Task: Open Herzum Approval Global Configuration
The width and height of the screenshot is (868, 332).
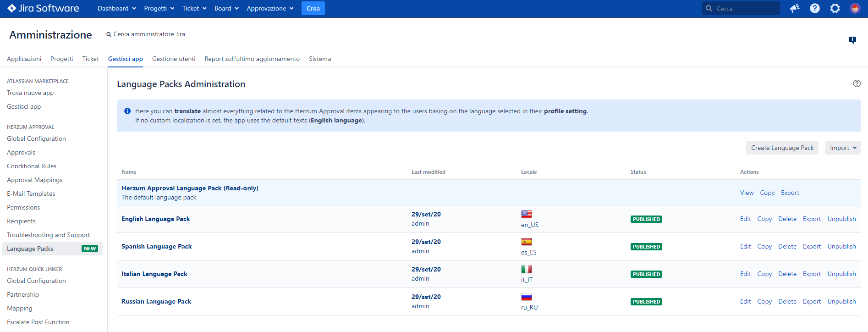Action: point(36,138)
